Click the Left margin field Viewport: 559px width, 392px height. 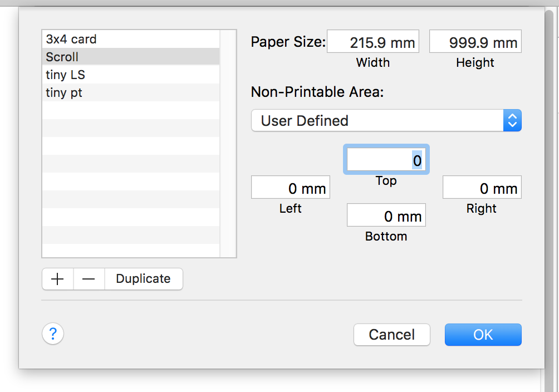(290, 188)
